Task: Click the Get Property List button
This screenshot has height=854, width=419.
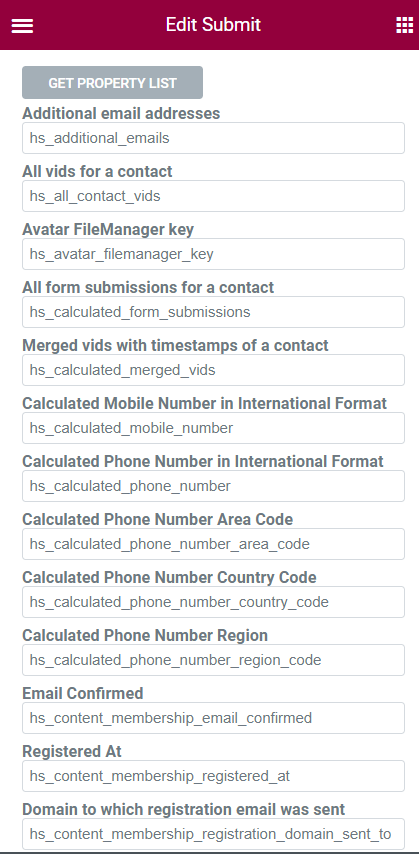Action: click(x=112, y=83)
